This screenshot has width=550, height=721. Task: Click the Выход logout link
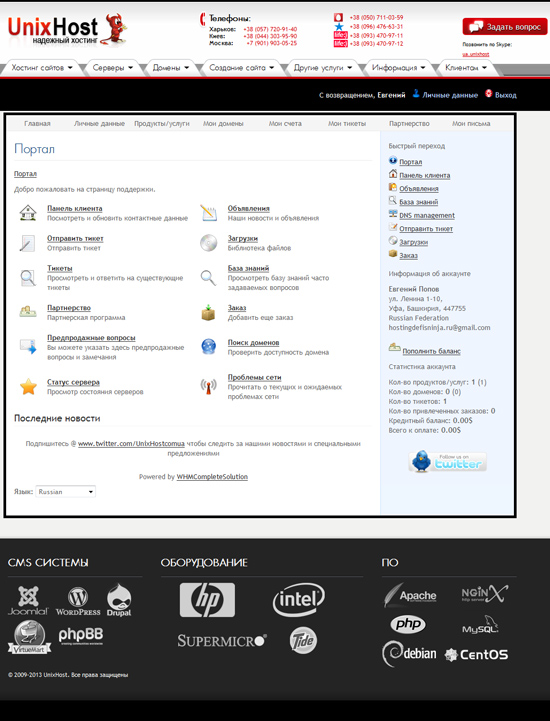pos(506,95)
